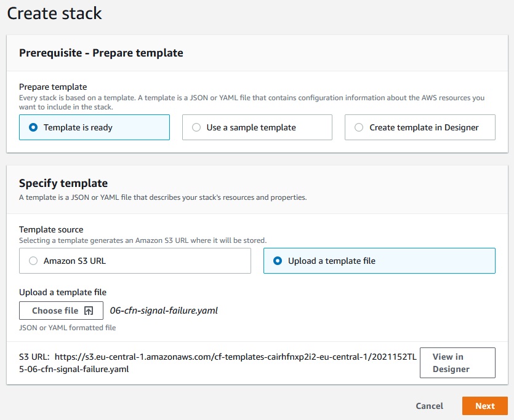Click 'Prerequisite - Prepare template' heading
514x420 pixels.
(x=101, y=53)
